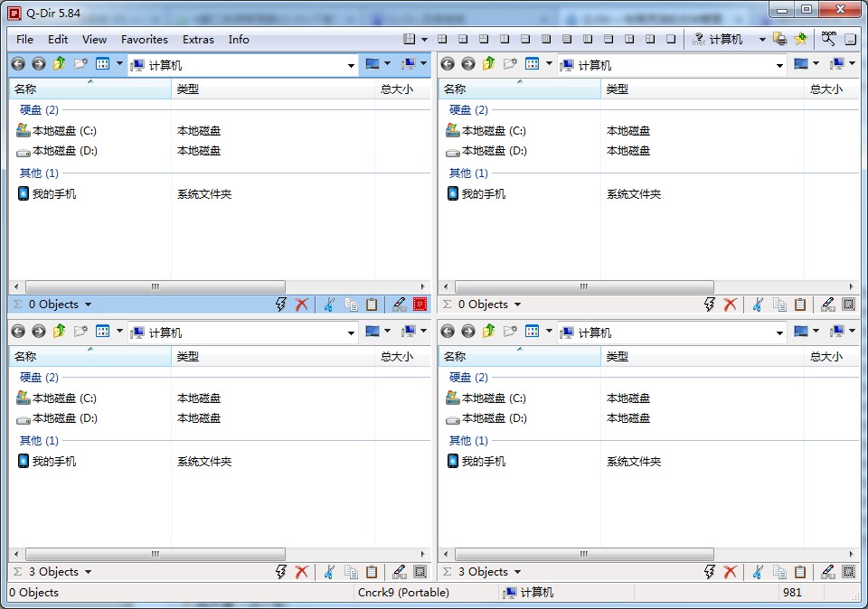
Task: Collapse the 硬盘 (2) group in top-left pane
Action: click(39, 109)
